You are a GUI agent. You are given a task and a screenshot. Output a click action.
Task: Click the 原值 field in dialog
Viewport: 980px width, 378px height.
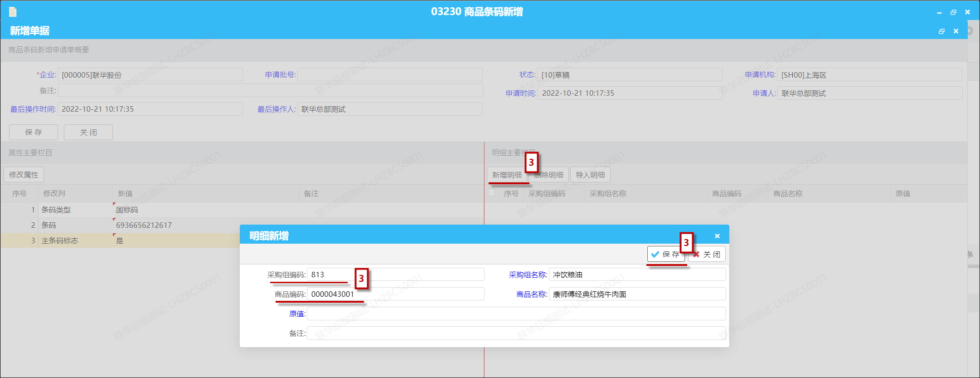tap(516, 314)
